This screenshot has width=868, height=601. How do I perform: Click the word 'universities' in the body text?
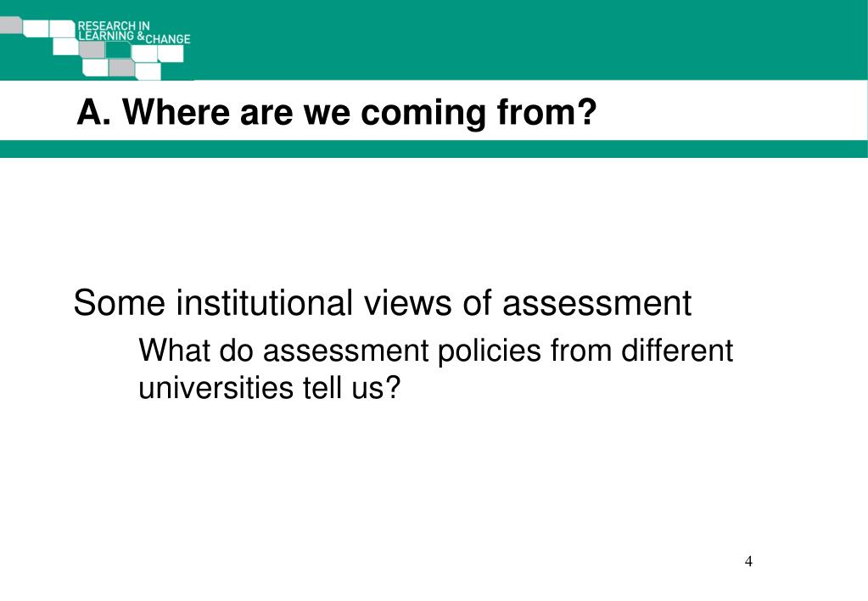coord(216,387)
